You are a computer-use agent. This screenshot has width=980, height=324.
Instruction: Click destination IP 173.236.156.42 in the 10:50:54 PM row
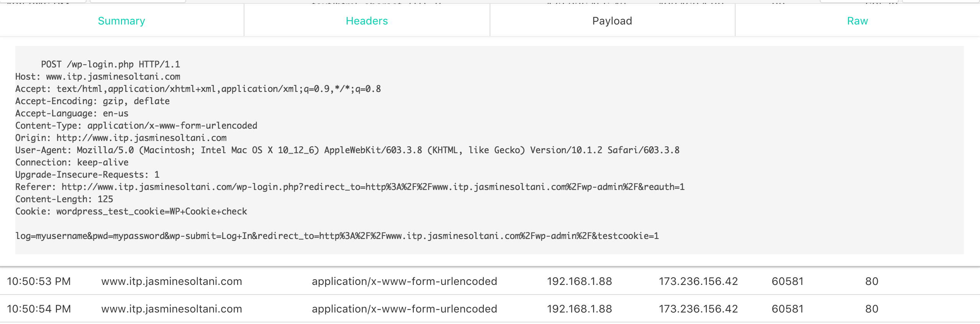point(698,309)
